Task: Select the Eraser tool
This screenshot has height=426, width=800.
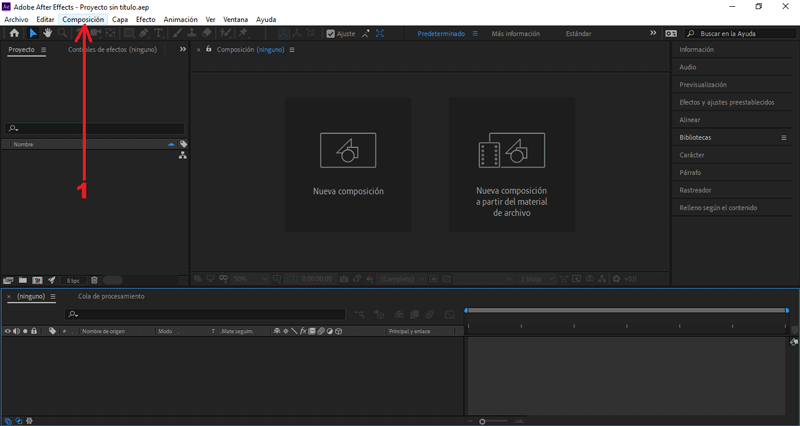Action: click(207, 33)
